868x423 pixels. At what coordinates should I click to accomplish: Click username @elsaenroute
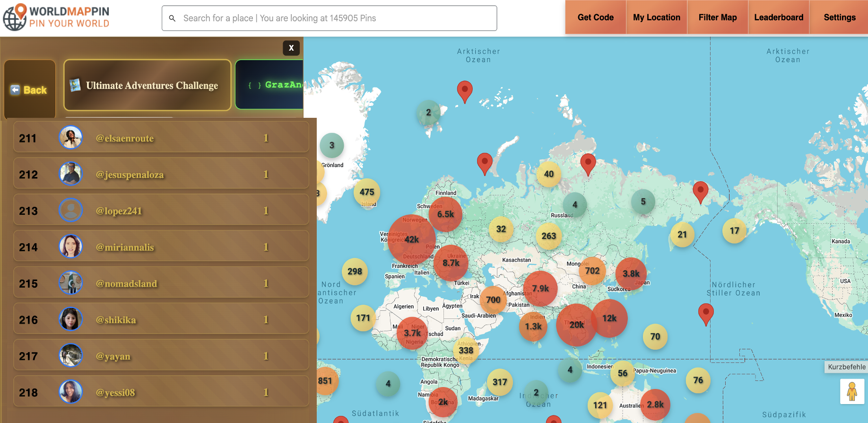[125, 138]
